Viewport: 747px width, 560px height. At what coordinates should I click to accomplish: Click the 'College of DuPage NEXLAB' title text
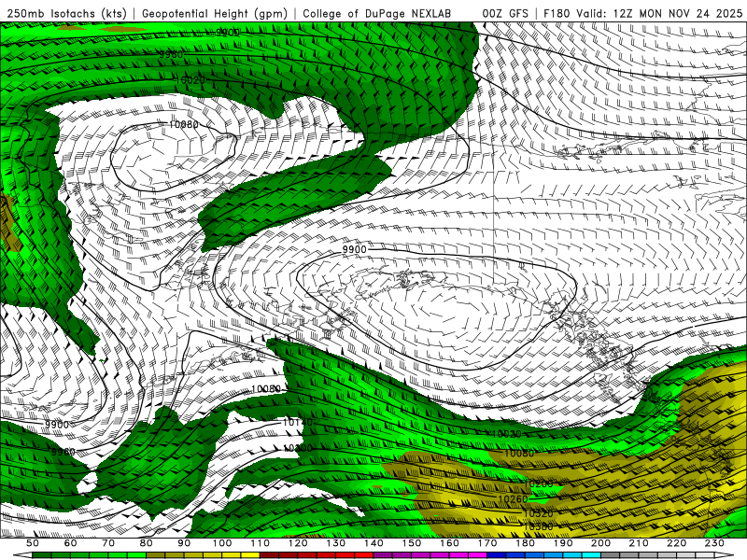click(376, 13)
